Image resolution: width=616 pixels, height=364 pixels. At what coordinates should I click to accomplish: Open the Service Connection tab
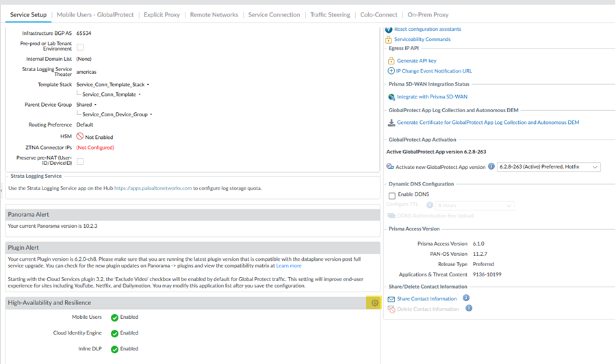click(274, 14)
